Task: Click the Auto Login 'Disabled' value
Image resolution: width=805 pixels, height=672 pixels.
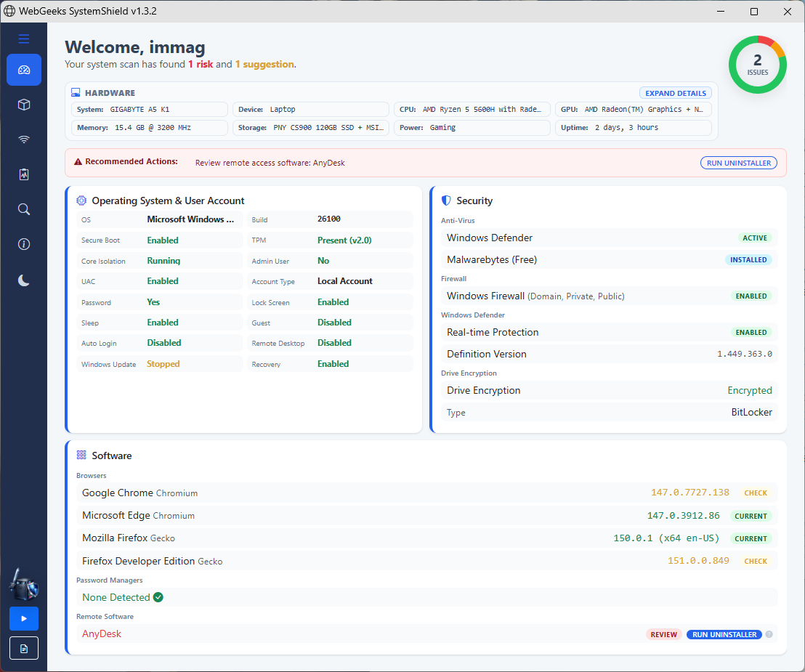Action: click(x=164, y=343)
